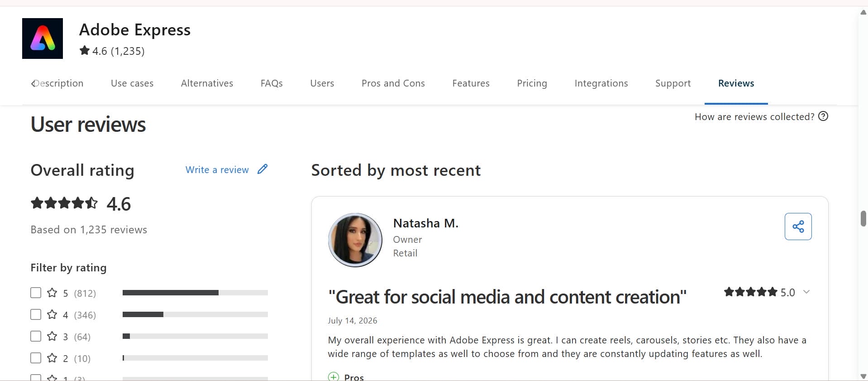Switch to the Features tab
This screenshot has height=381, width=868.
[471, 83]
